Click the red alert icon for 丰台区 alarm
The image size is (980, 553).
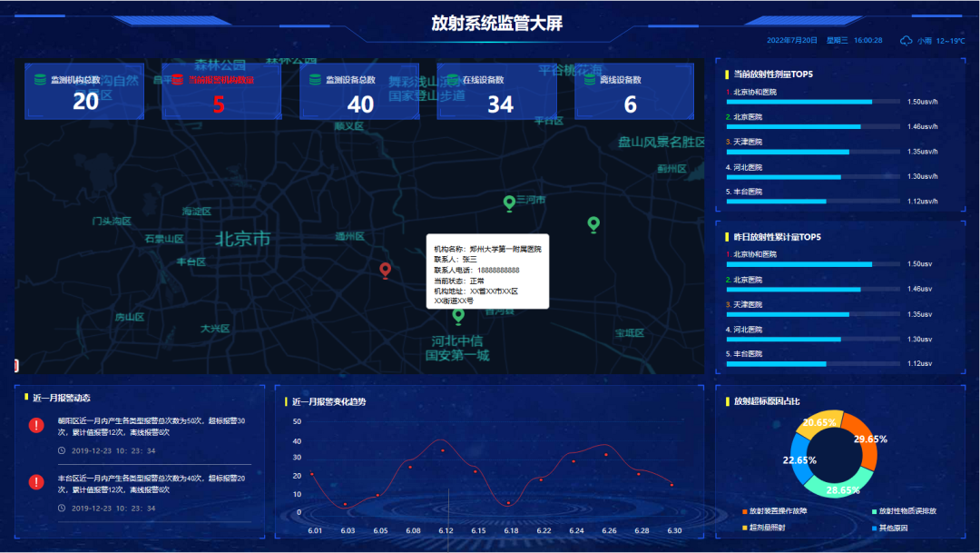coord(36,482)
